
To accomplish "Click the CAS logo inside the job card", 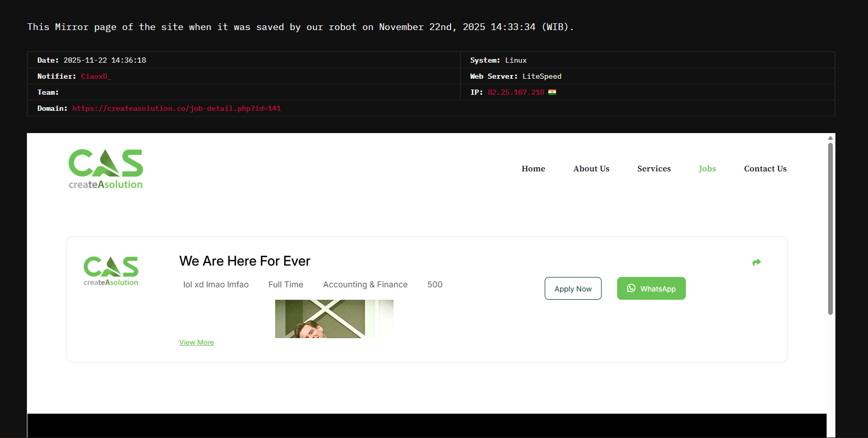I will coord(111,271).
